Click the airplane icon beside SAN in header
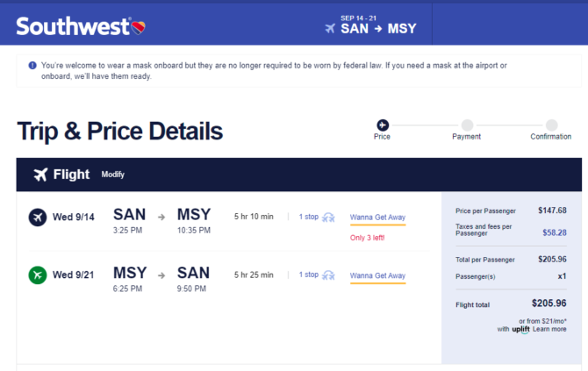 [330, 28]
